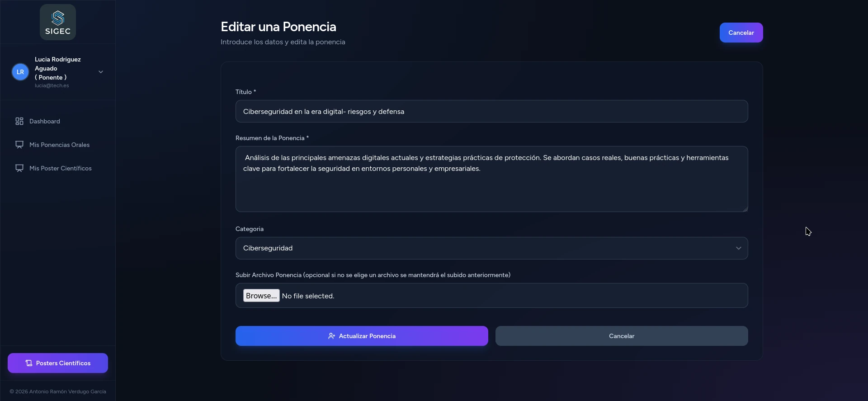Image resolution: width=868 pixels, height=401 pixels.
Task: Click the gray Cancelar button in form
Action: 621,336
